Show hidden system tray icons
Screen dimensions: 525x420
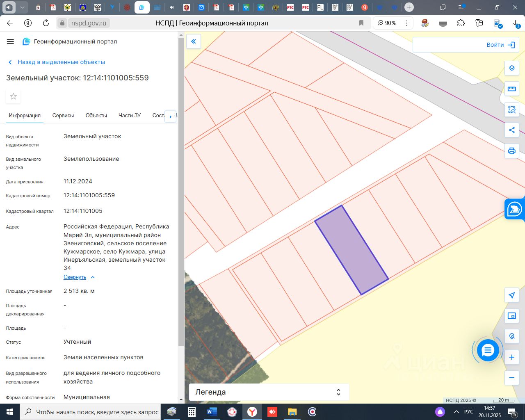pyautogui.click(x=456, y=412)
